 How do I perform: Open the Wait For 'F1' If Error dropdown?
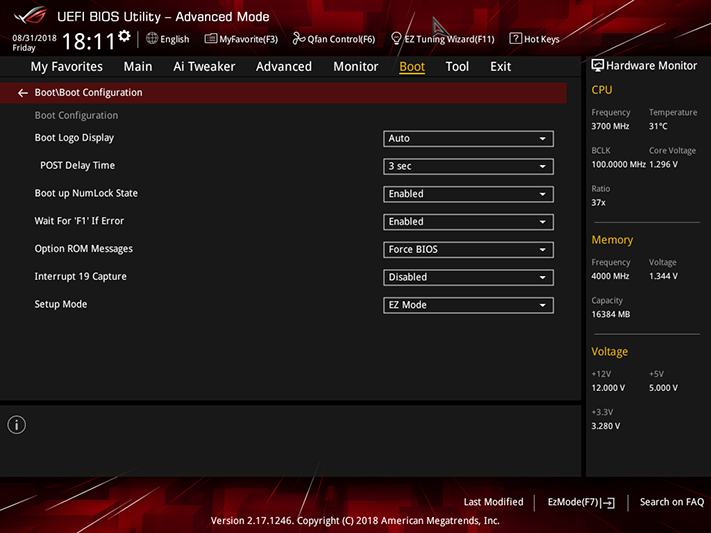pos(468,222)
